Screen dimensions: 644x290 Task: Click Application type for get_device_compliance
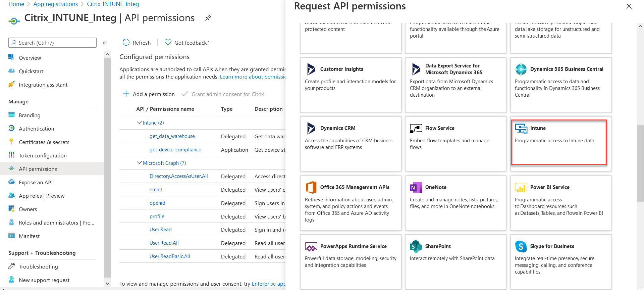pyautogui.click(x=234, y=150)
